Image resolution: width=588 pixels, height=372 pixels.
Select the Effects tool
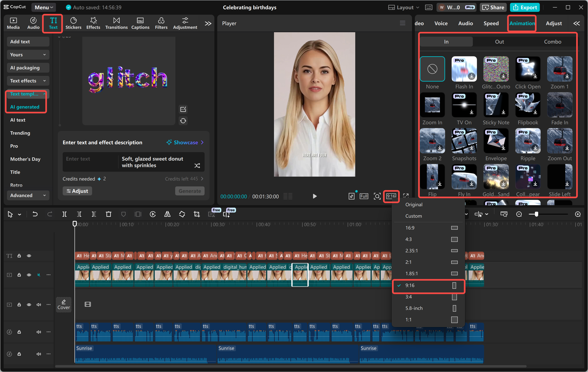[x=93, y=23]
